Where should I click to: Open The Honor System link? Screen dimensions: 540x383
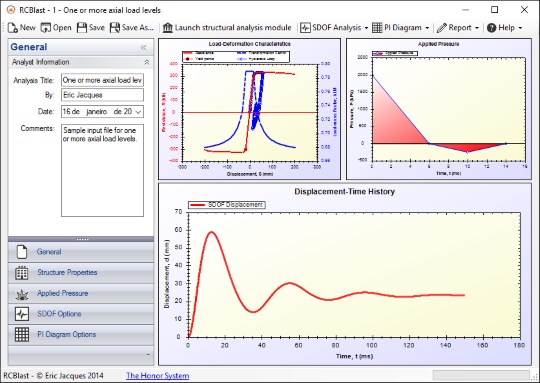[157, 375]
